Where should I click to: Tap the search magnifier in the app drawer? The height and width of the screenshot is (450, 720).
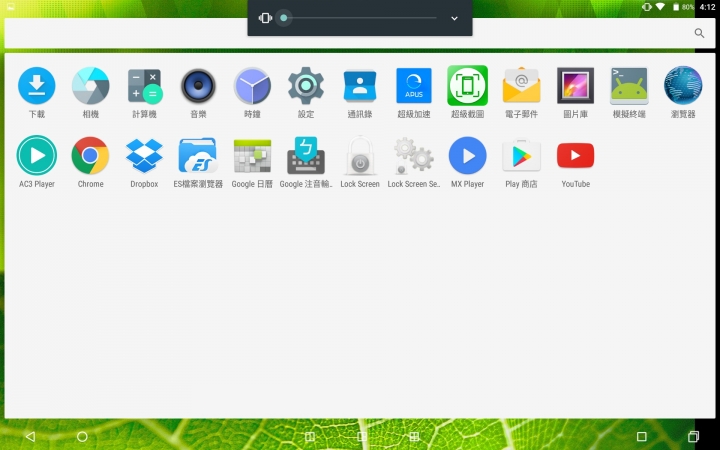click(x=699, y=33)
